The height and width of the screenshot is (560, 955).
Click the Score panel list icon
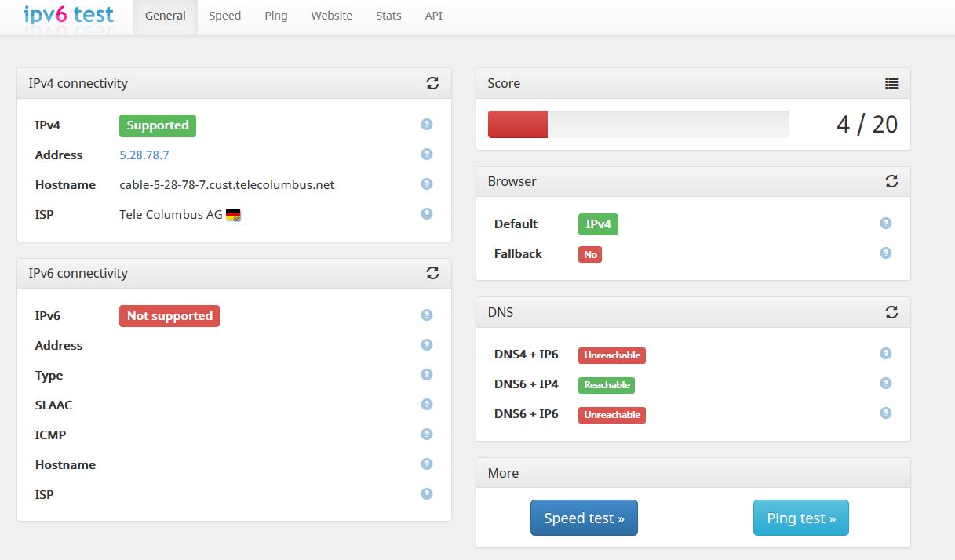[891, 83]
